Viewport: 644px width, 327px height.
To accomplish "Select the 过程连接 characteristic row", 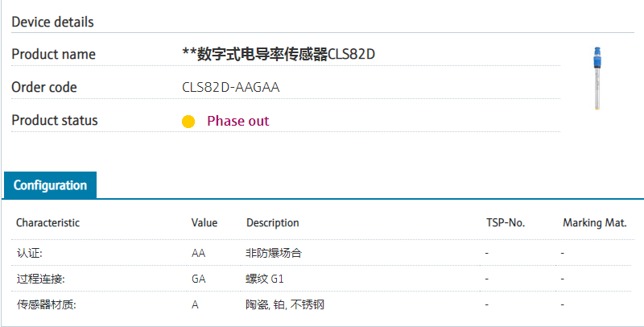I will [41, 279].
